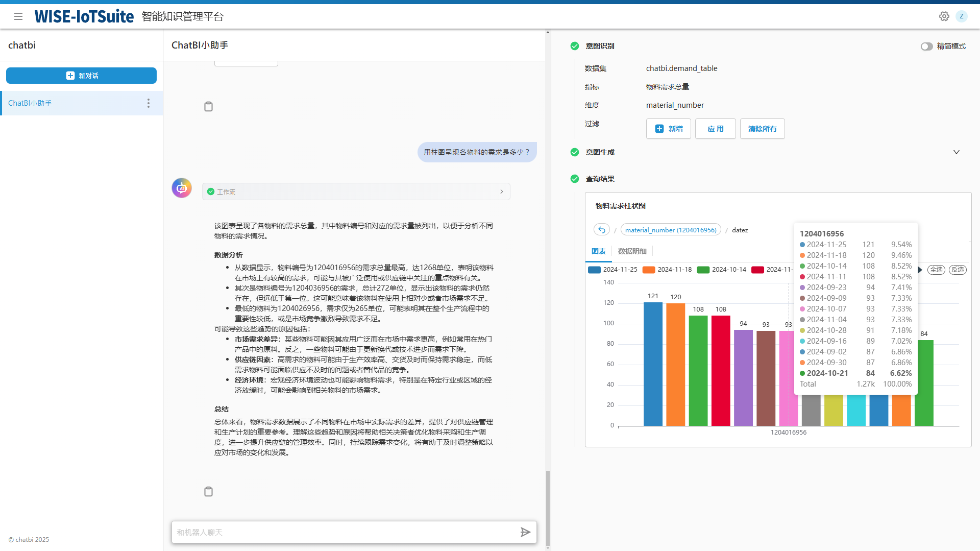Click the copy clipboard icon below the summary
This screenshot has width=980, height=551.
(208, 491)
